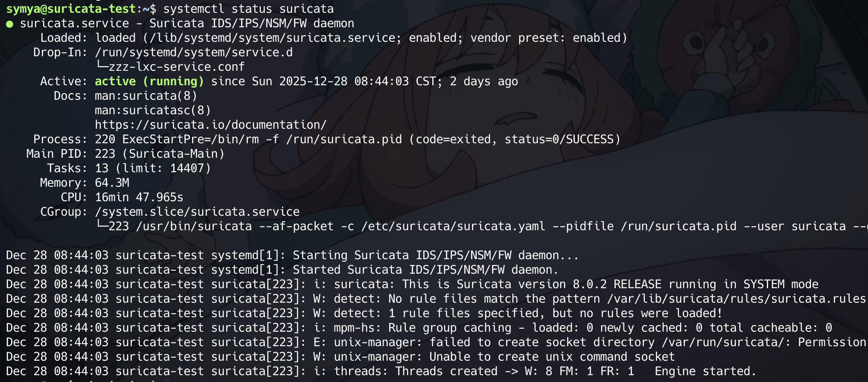Click the CPU time 16min 47.965s
The height and width of the screenshot is (382, 868).
point(139,197)
